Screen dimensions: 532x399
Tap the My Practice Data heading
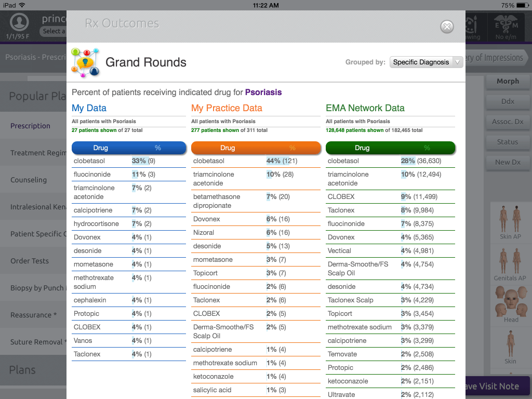(x=227, y=108)
